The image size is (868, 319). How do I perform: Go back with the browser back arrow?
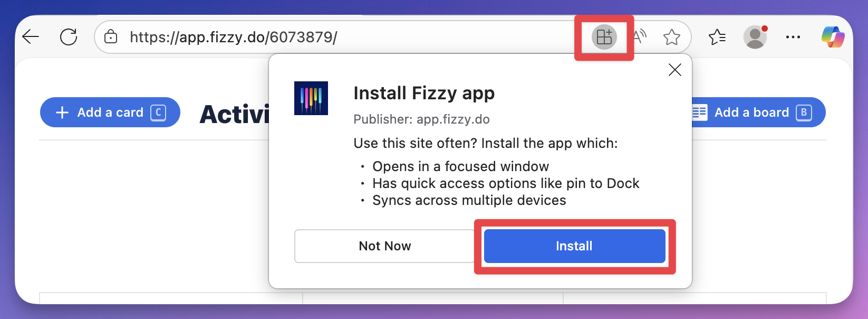[31, 37]
